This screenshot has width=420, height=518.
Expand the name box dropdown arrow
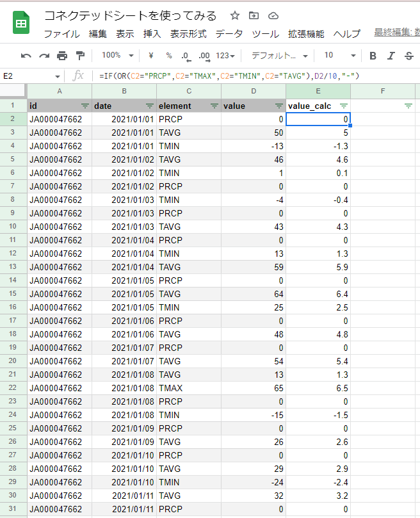coord(58,77)
